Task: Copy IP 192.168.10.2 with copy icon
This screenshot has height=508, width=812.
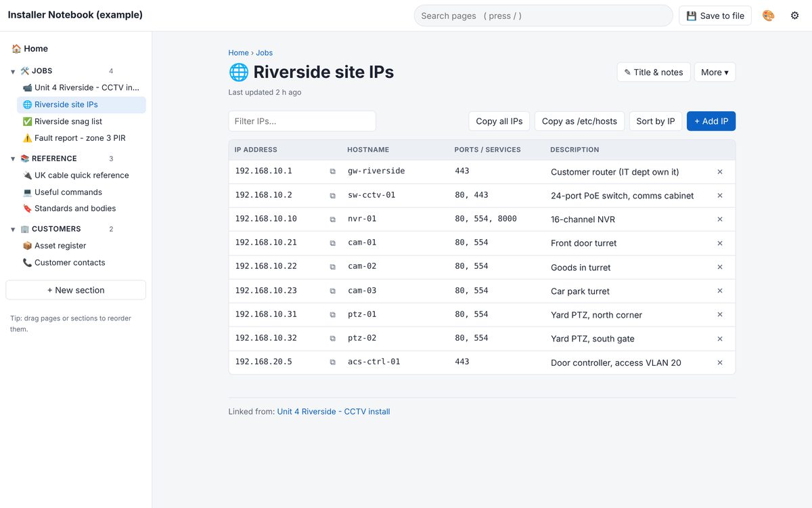Action: pyautogui.click(x=332, y=196)
